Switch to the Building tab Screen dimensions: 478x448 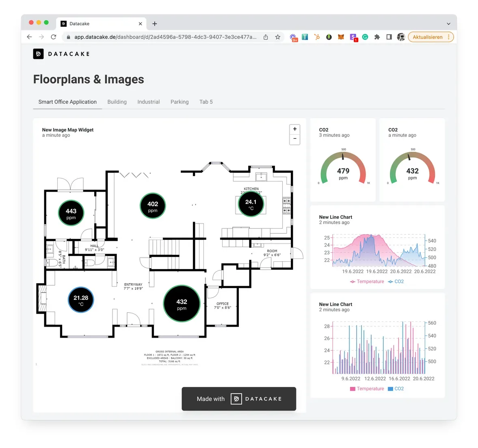pos(117,102)
